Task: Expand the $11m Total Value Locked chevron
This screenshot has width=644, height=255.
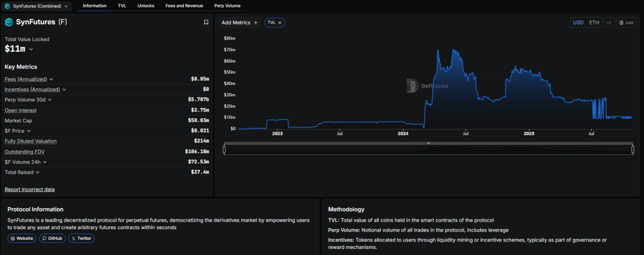Action: click(31, 49)
